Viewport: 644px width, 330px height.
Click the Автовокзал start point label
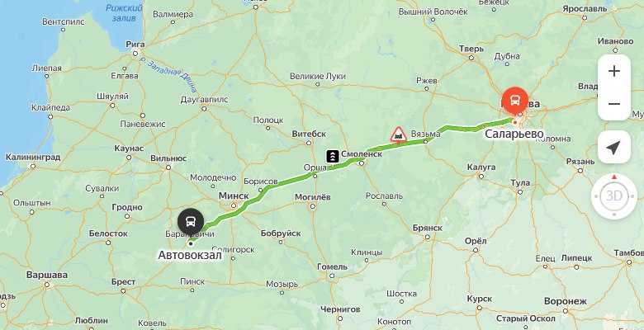point(190,255)
